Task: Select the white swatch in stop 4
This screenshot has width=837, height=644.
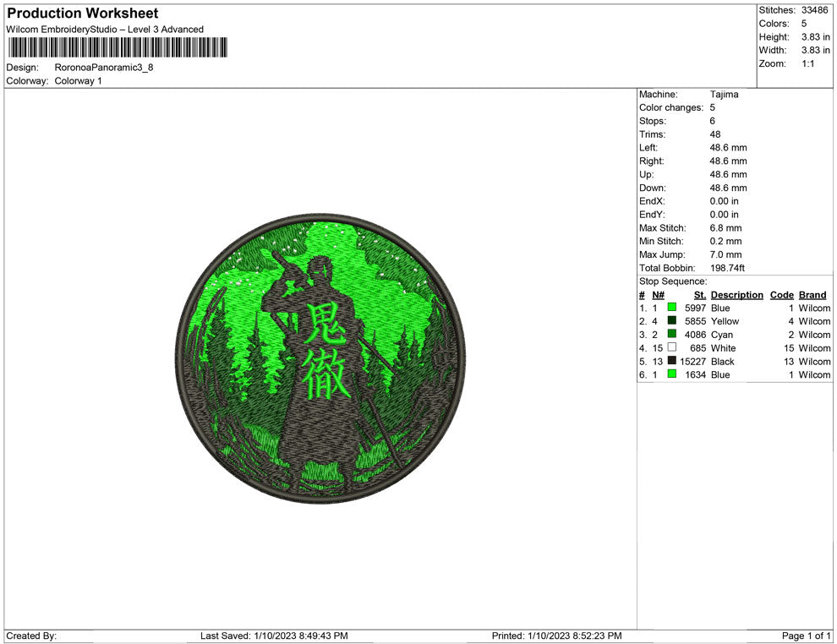Action: click(672, 347)
